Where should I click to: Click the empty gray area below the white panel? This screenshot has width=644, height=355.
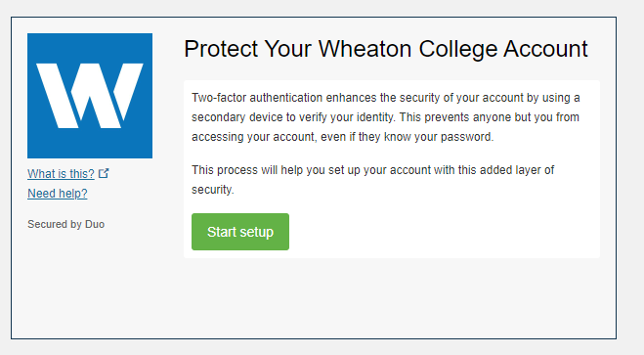coord(392,298)
